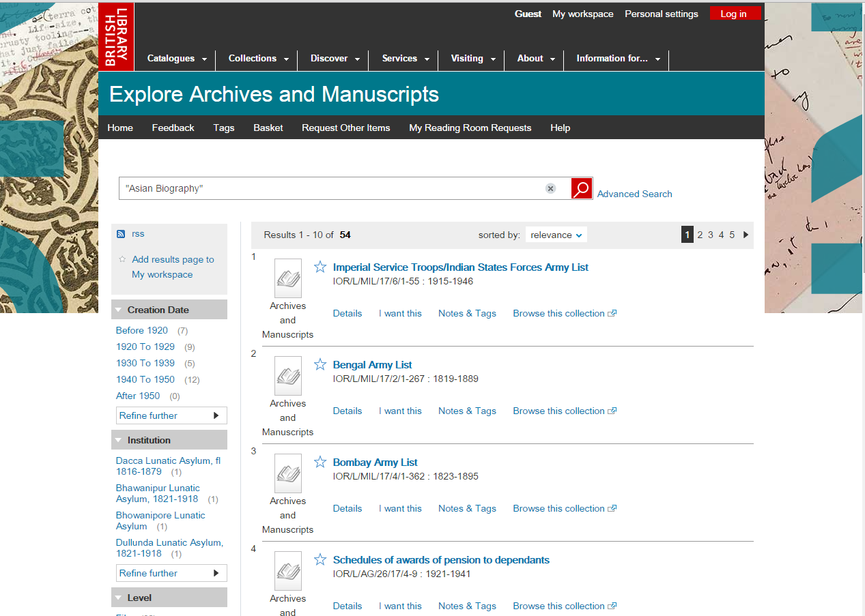Open external link icon for Imperial Service Troops collection
865x616 pixels.
pyautogui.click(x=612, y=314)
